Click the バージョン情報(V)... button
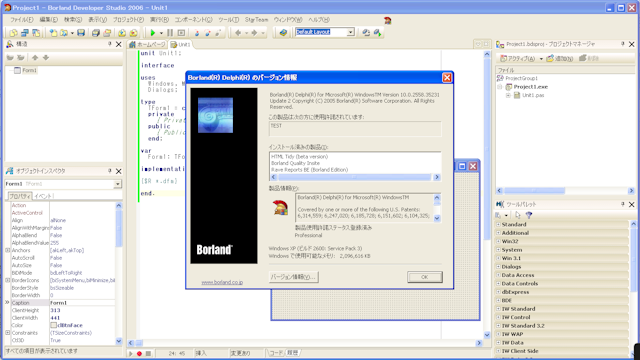This screenshot has width=640, height=360. [x=293, y=277]
